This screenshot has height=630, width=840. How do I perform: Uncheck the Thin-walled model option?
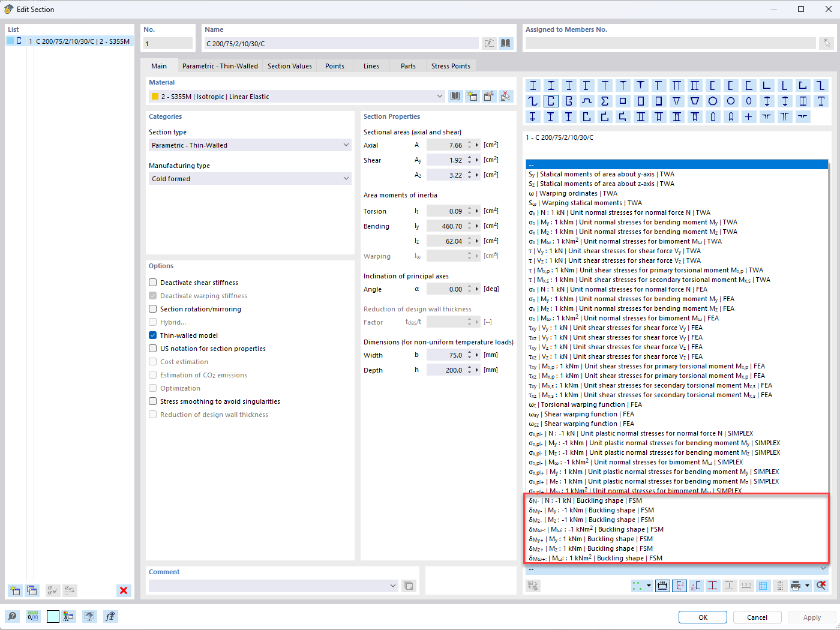point(152,335)
